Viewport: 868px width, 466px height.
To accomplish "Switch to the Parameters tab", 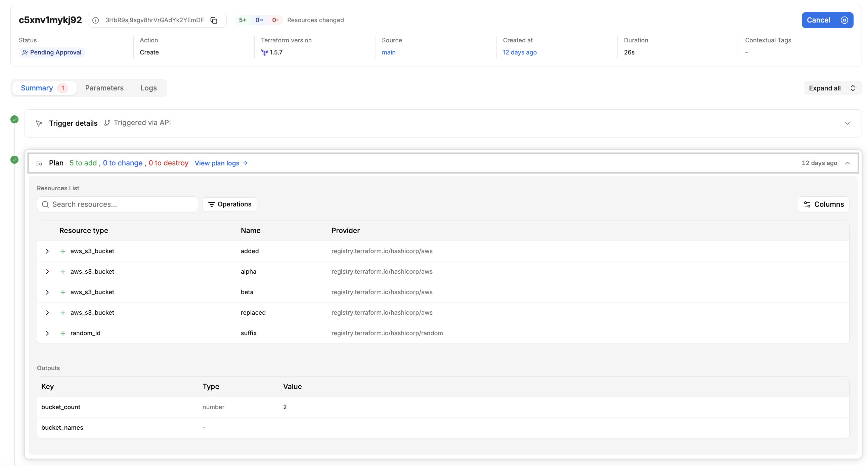I will (104, 88).
